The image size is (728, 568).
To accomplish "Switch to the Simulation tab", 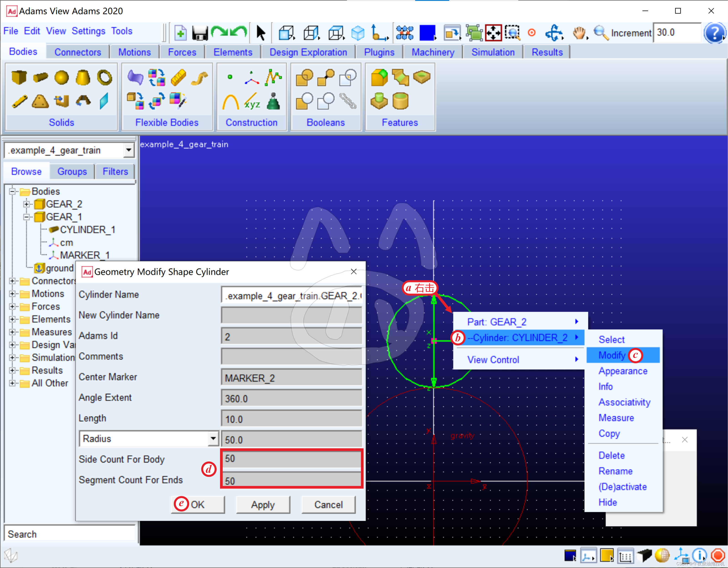I will pos(493,52).
